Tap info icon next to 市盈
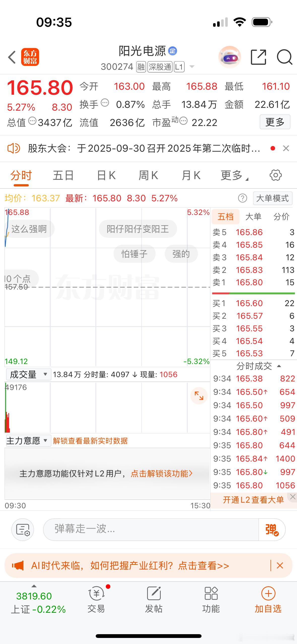 183,121
